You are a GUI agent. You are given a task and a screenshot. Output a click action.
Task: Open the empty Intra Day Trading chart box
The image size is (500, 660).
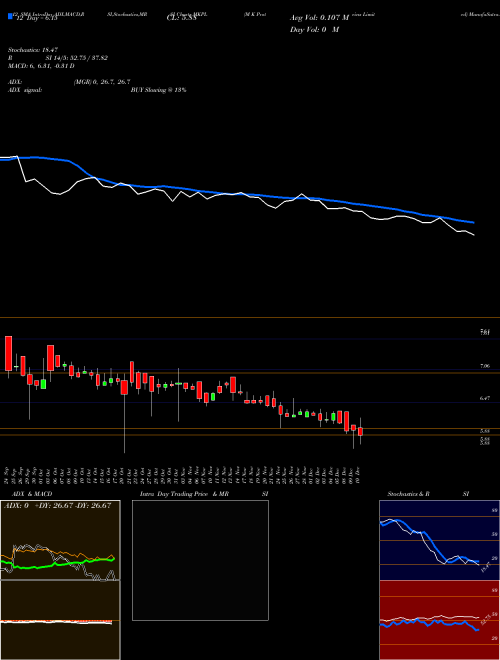click(x=200, y=560)
